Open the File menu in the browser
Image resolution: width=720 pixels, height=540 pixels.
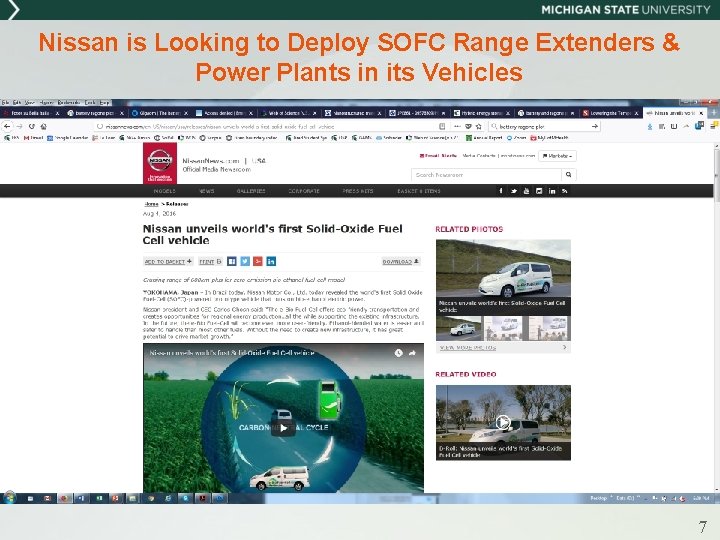pyautogui.click(x=6, y=102)
